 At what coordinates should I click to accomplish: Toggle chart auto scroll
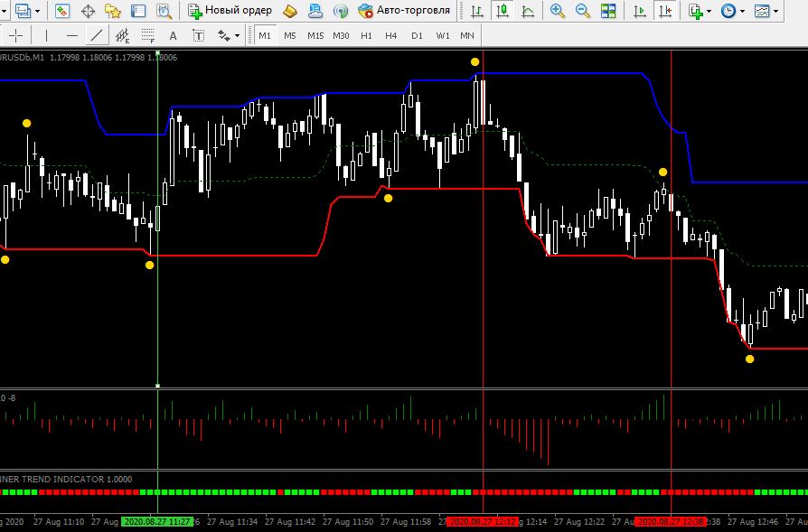(x=640, y=10)
